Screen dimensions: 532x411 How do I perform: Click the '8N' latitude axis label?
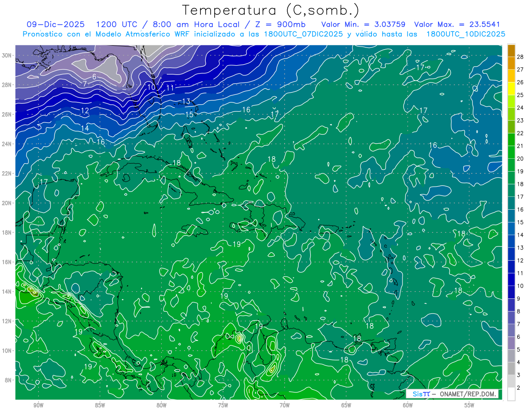(9, 380)
